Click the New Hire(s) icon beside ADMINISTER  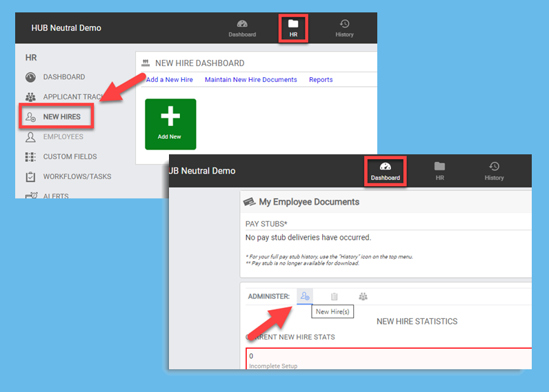coord(304,296)
